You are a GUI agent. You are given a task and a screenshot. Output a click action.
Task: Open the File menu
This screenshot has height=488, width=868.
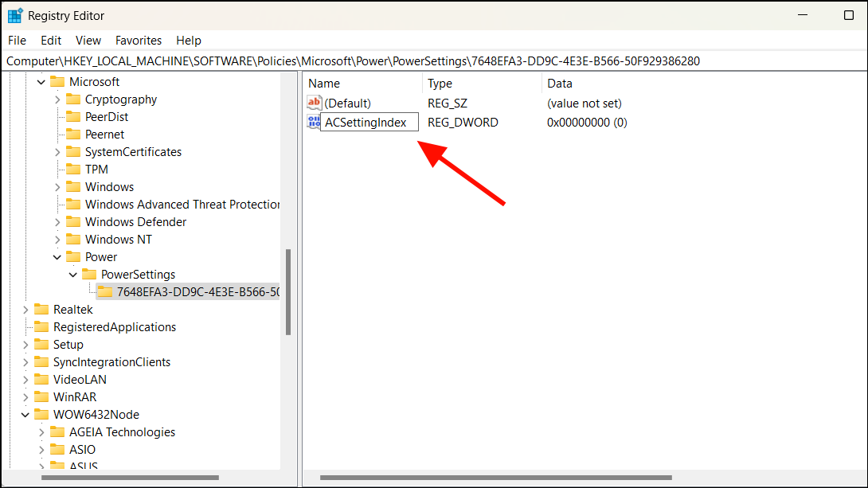[18, 41]
